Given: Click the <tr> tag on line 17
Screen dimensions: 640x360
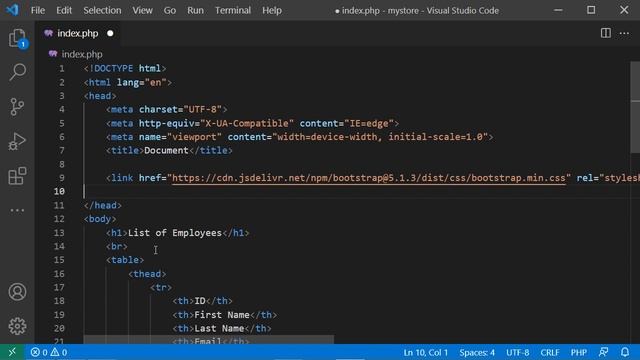Looking at the screenshot, I should click(x=161, y=287).
